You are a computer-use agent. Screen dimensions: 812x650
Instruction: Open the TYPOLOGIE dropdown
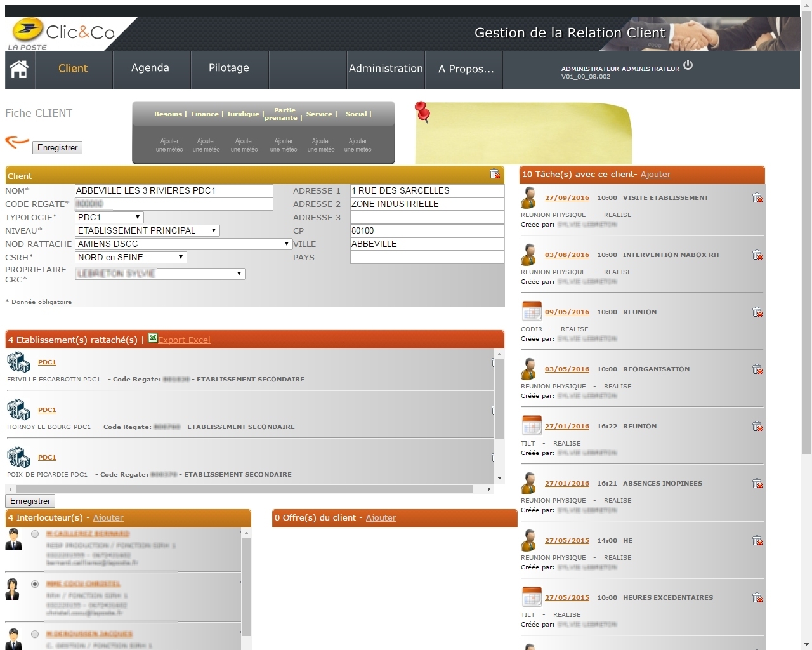coord(110,217)
